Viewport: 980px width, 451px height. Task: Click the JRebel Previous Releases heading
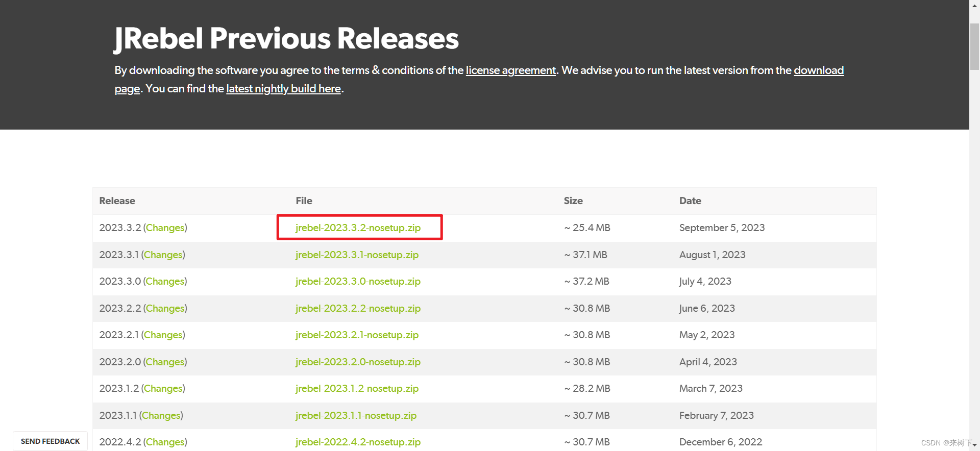coord(286,39)
